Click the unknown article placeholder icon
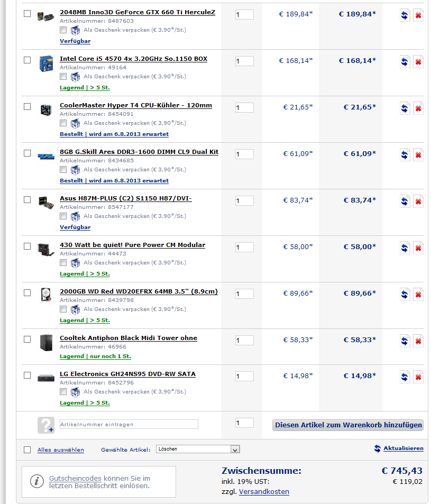The width and height of the screenshot is (431, 504). 46,425
